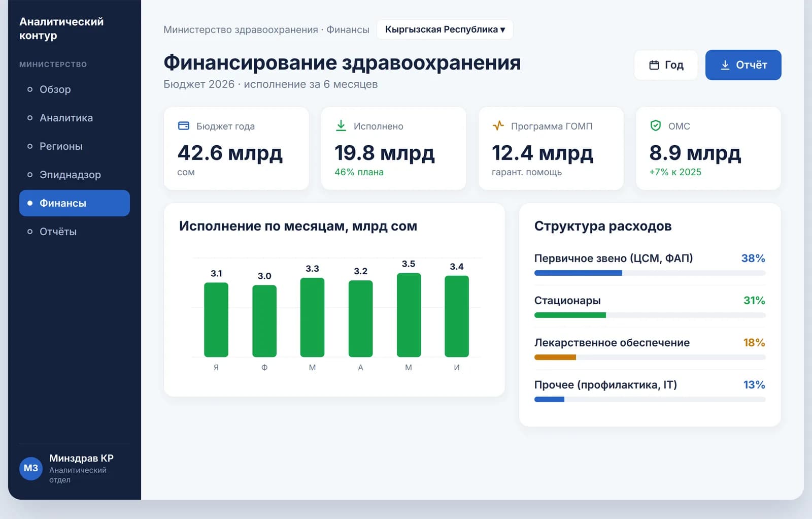Click the download icon in the Отчёт button
The height and width of the screenshot is (519, 812).
coord(725,65)
